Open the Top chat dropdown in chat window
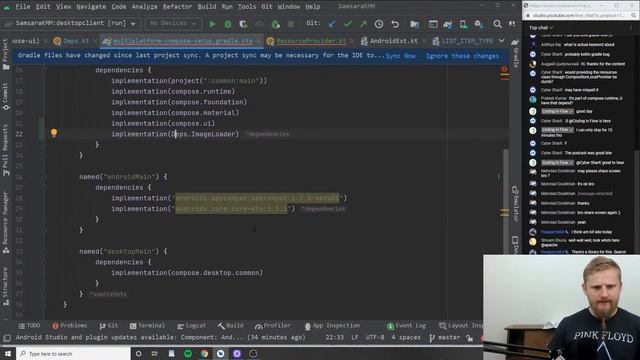This screenshot has width=640, height=360. (541, 28)
